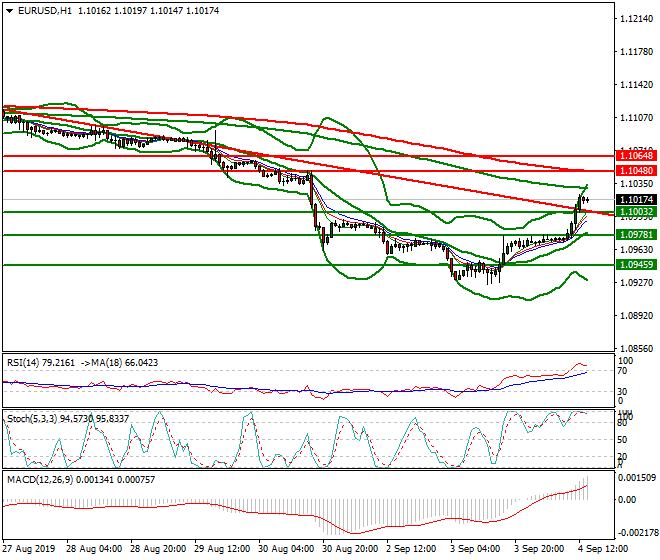The image size is (660, 560).
Task: Select the 1.11420 price axis value
Action: [x=637, y=85]
